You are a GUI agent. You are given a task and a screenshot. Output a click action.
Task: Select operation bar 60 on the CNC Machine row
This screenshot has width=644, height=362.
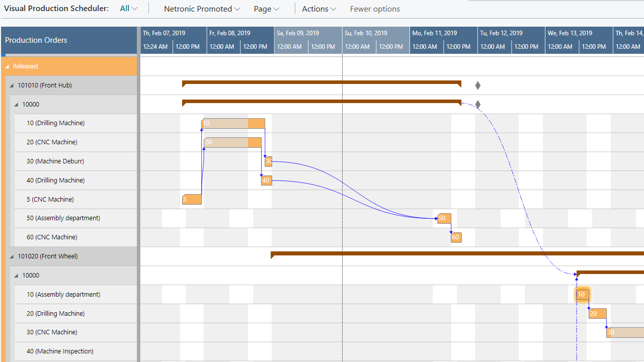click(456, 237)
